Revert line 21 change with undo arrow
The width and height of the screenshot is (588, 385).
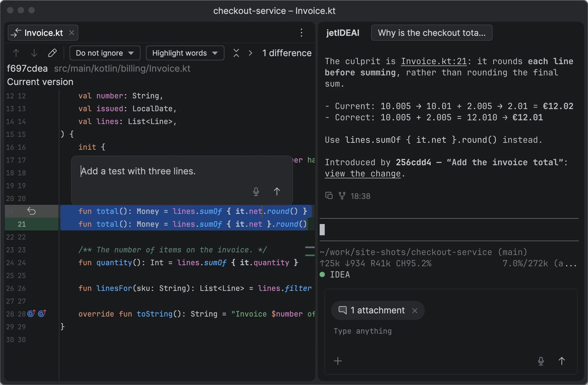[x=32, y=211]
